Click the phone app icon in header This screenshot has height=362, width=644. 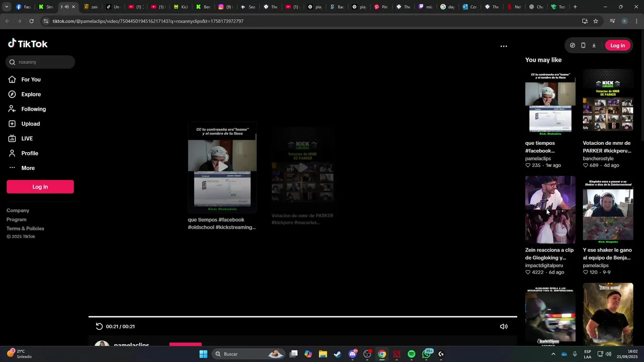[583, 45]
